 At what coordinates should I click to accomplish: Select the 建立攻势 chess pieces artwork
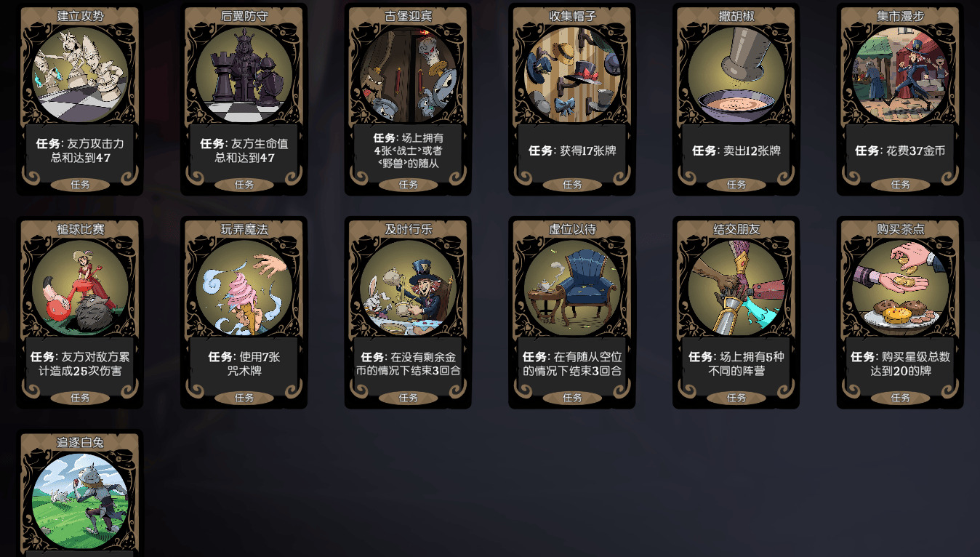[80, 75]
